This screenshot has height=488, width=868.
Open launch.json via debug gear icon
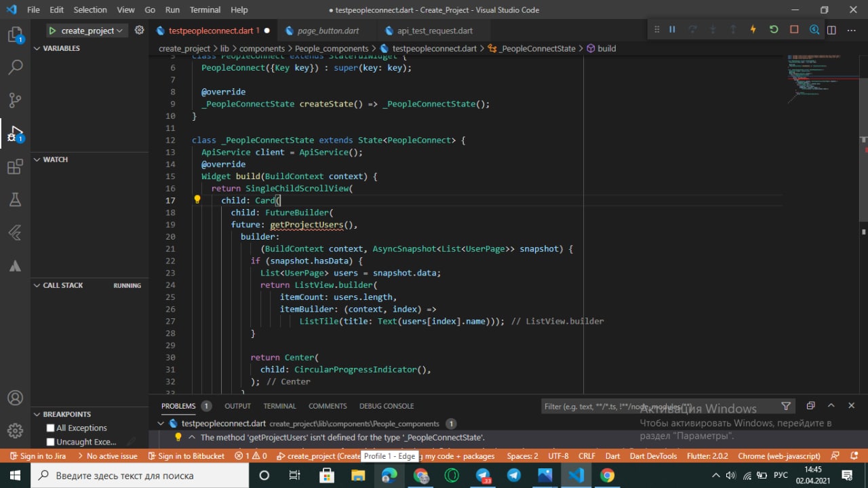[139, 31]
